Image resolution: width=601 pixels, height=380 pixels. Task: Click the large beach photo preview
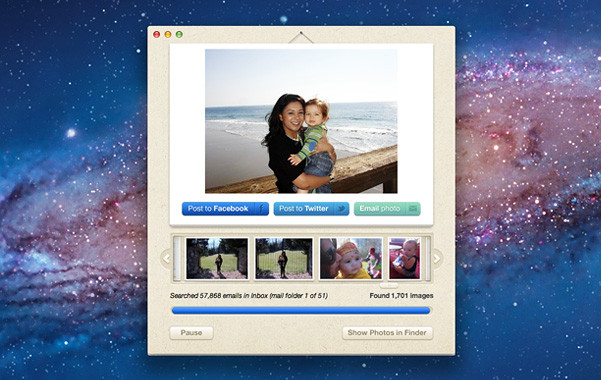click(x=301, y=121)
